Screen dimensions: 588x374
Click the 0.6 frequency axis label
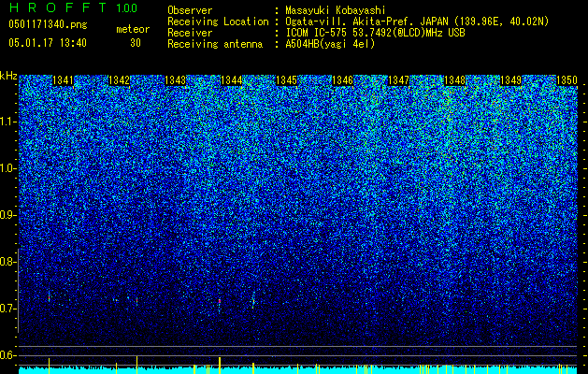pos(7,355)
